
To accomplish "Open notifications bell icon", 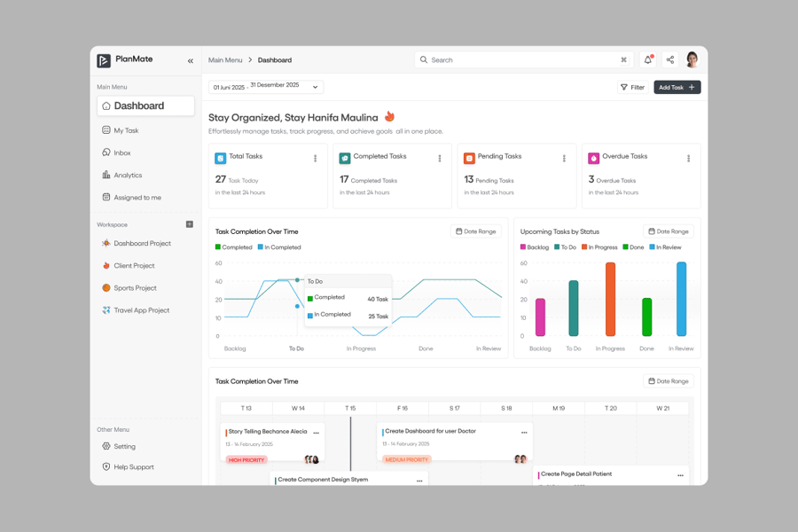I will click(647, 60).
